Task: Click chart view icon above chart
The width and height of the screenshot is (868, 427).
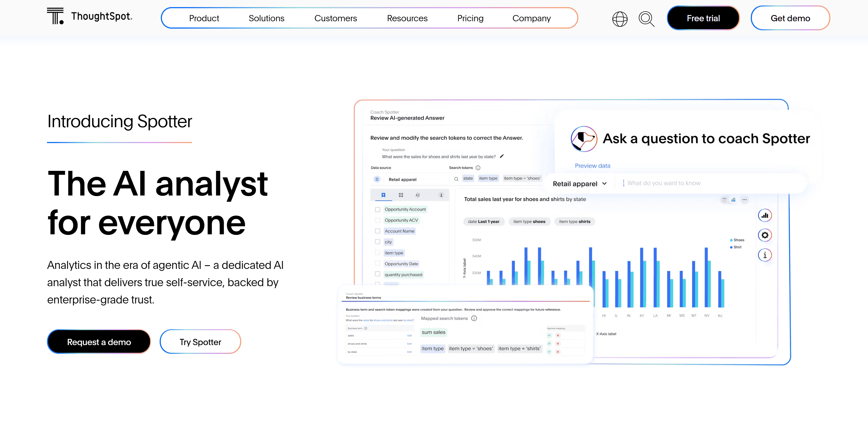Action: tap(733, 200)
